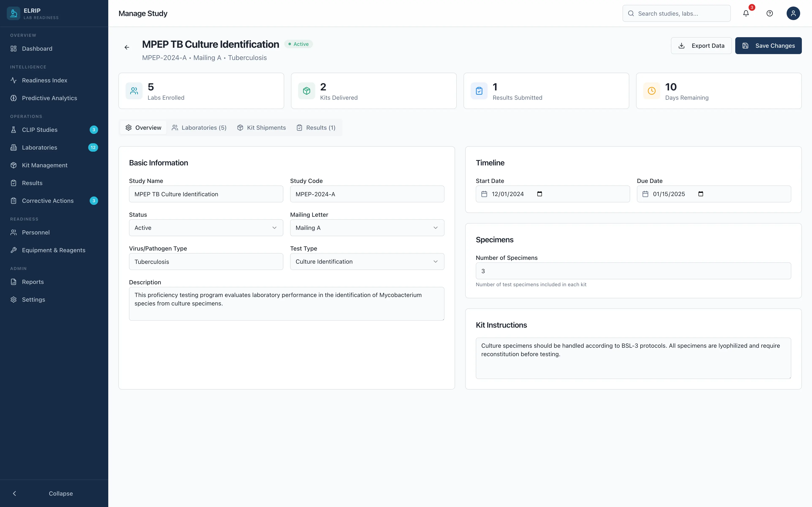
Task: Open Kit Management from the sidebar
Action: pyautogui.click(x=44, y=165)
